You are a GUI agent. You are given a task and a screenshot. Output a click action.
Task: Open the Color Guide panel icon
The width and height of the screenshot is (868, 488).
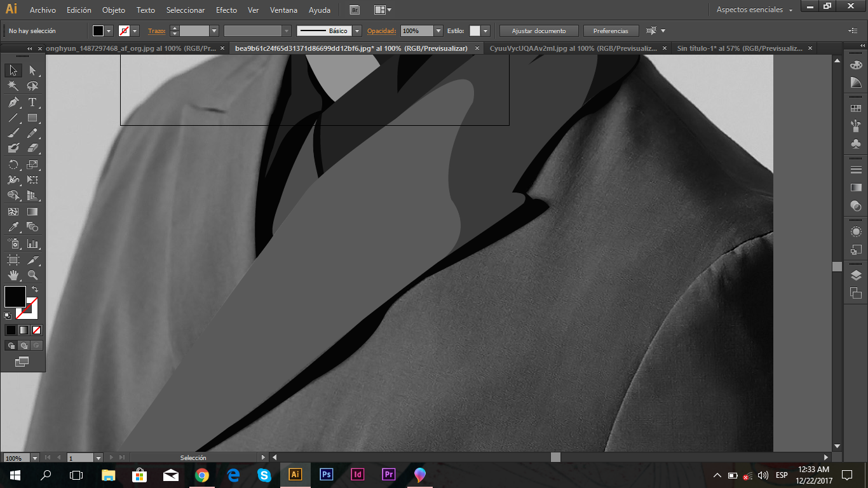click(x=856, y=83)
